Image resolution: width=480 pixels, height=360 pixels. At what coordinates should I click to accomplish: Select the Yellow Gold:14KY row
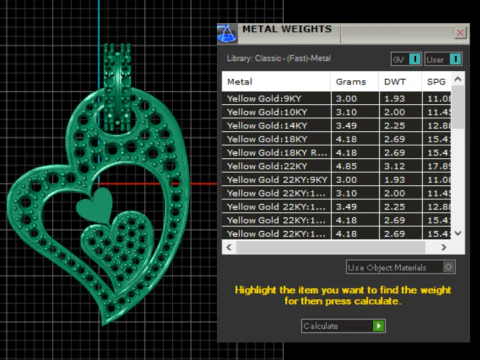click(336, 126)
